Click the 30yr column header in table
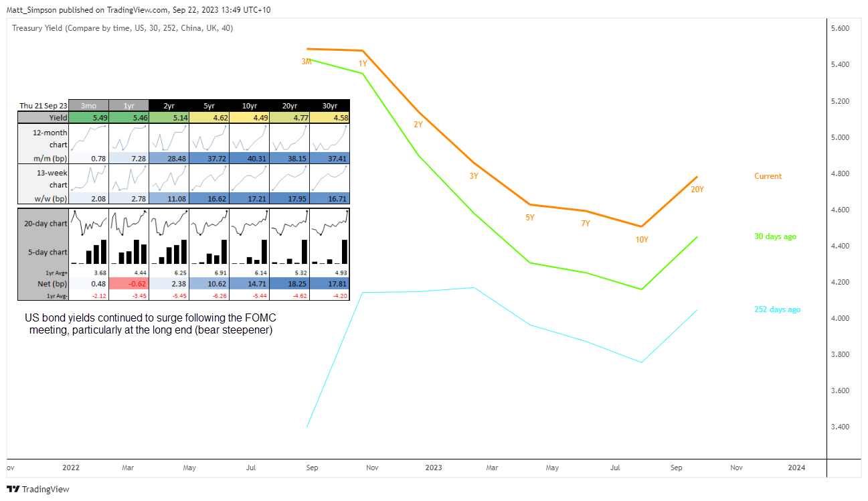This screenshot has height=501, width=868. pos(329,106)
